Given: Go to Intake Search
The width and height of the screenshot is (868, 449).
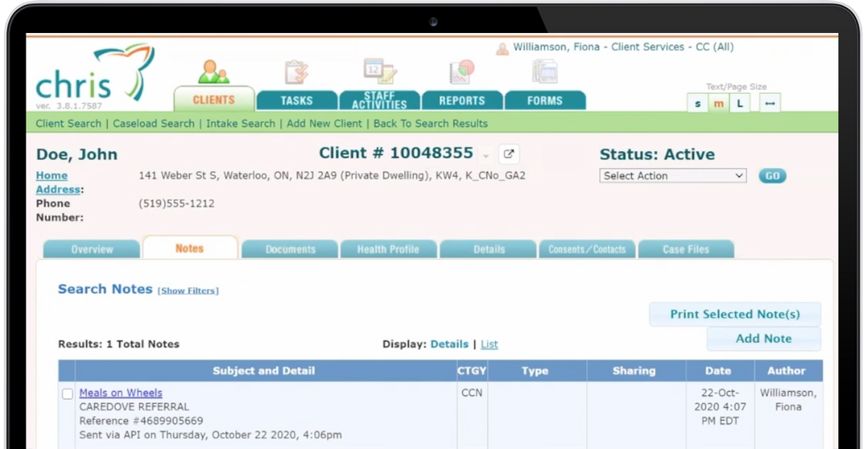Looking at the screenshot, I should coord(241,124).
